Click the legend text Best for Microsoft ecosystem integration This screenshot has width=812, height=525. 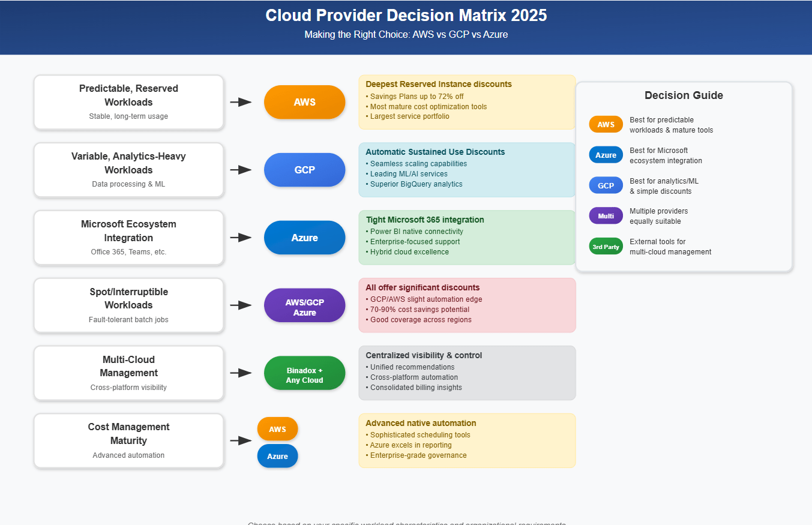[x=666, y=155]
